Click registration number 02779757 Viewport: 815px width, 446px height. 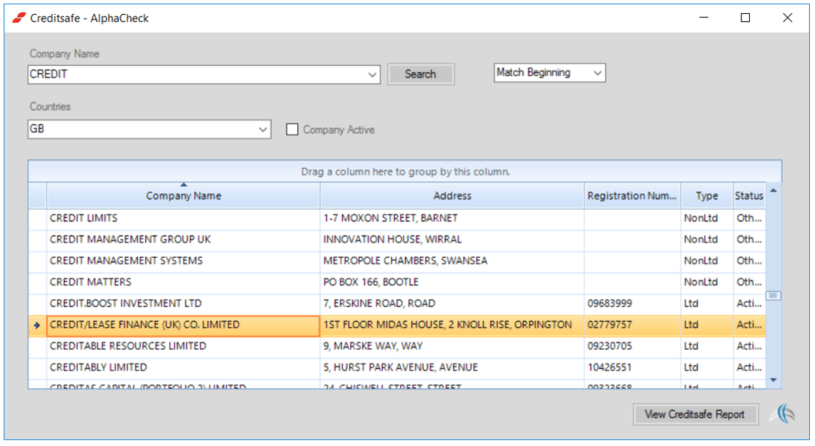pyautogui.click(x=610, y=325)
